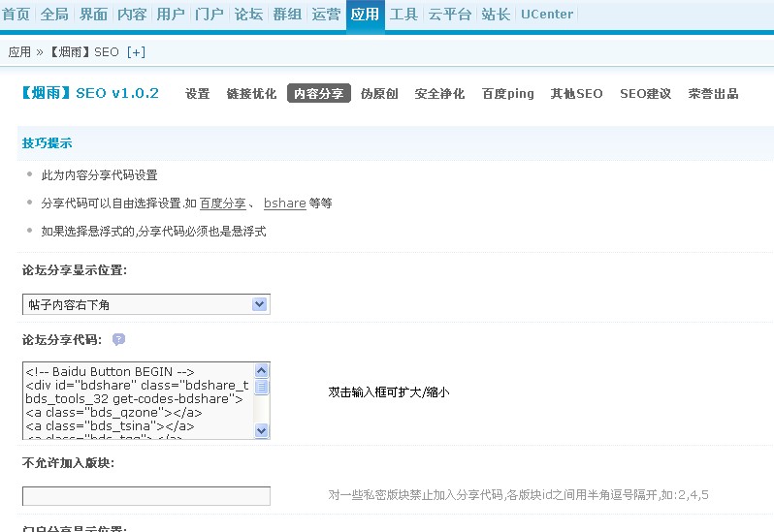
Task: Open the 伪原创 tab
Action: coord(379,94)
